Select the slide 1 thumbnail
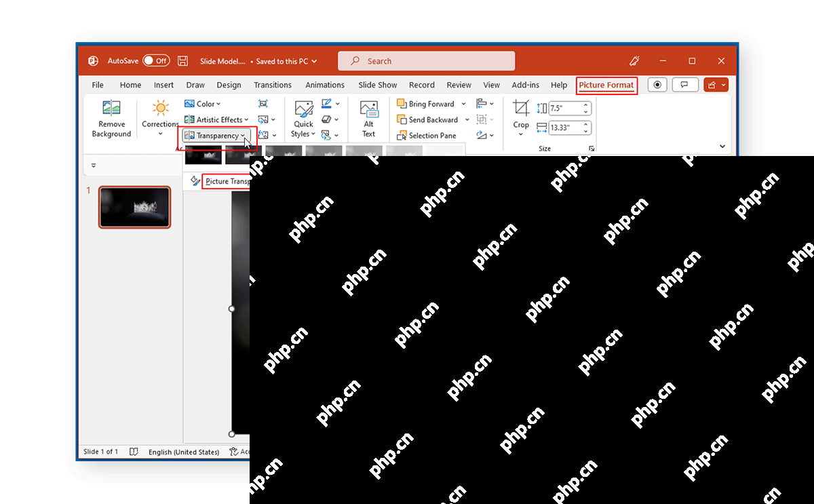The image size is (814, 504). tap(134, 207)
